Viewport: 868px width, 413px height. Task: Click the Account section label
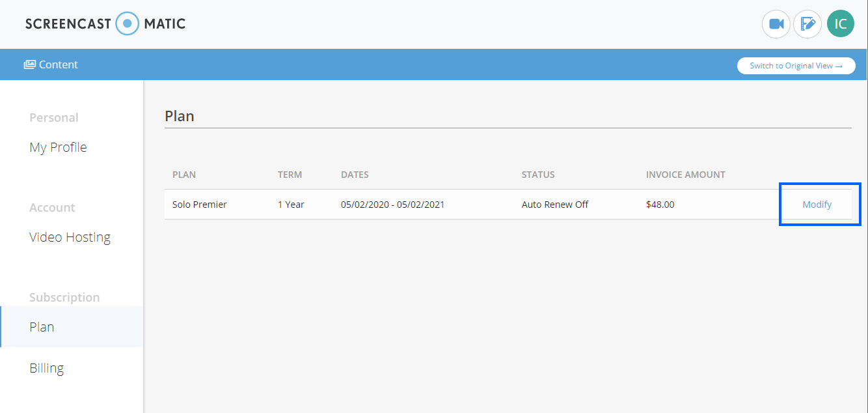[x=52, y=207]
